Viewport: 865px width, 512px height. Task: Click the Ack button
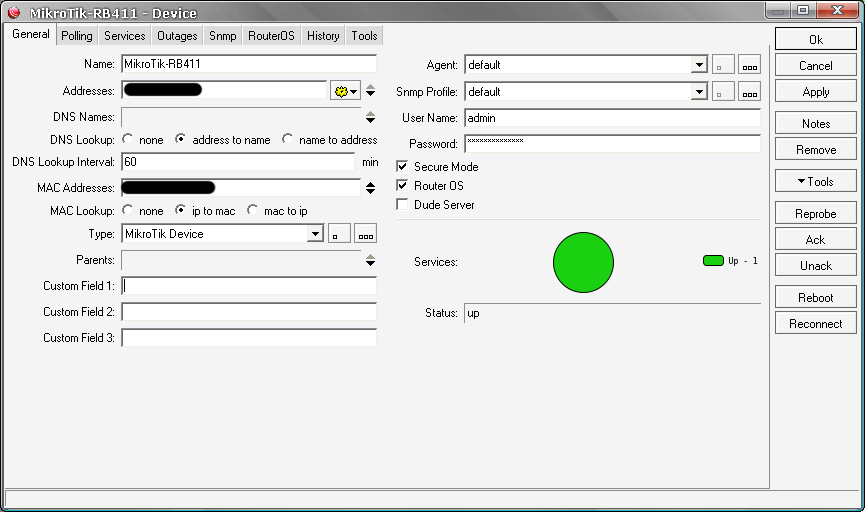(815, 239)
